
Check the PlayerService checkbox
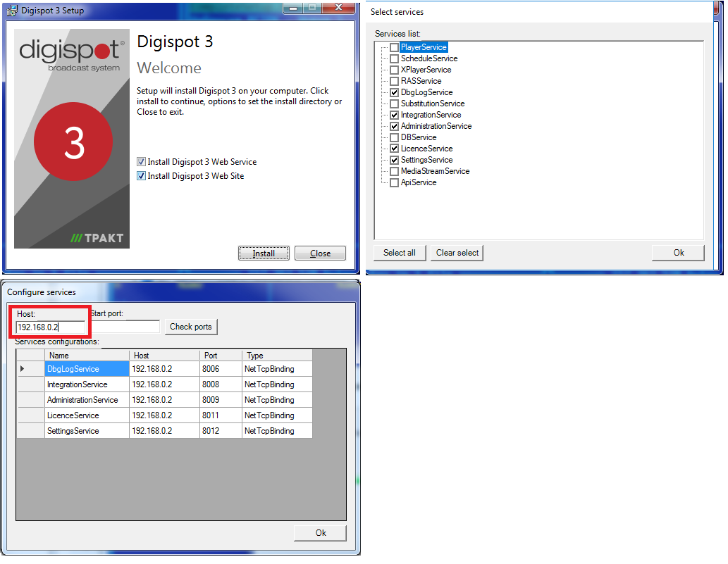click(x=394, y=47)
